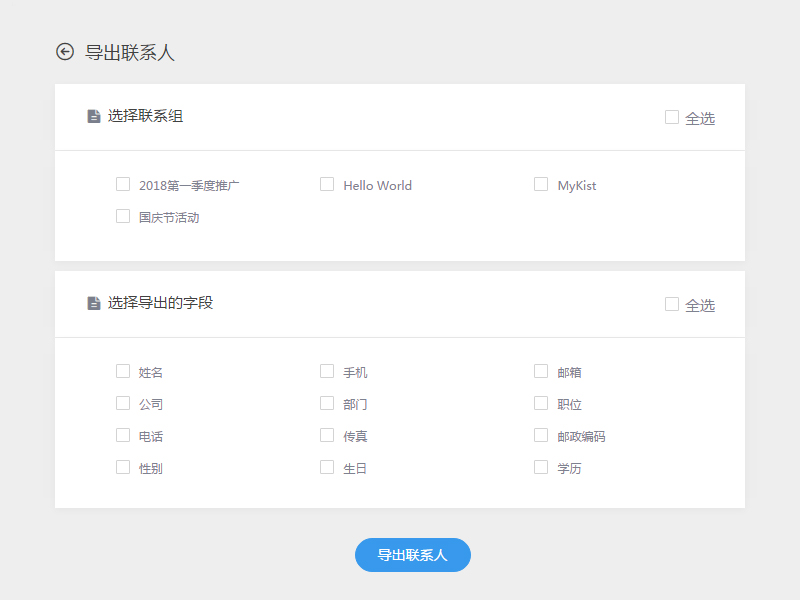Screen dimensions: 800x600
Task: Click document icon beside 选择导出的字段
Action: pyautogui.click(x=94, y=303)
